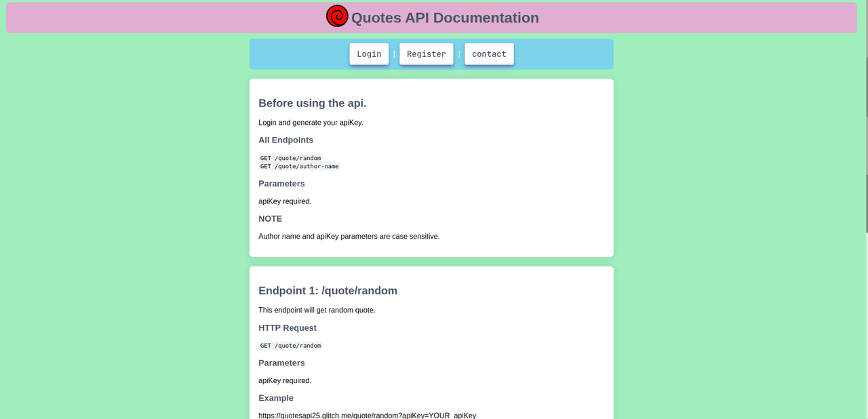Screen dimensions: 868x419
Task: Click the example API URL link
Action: pyautogui.click(x=367, y=415)
